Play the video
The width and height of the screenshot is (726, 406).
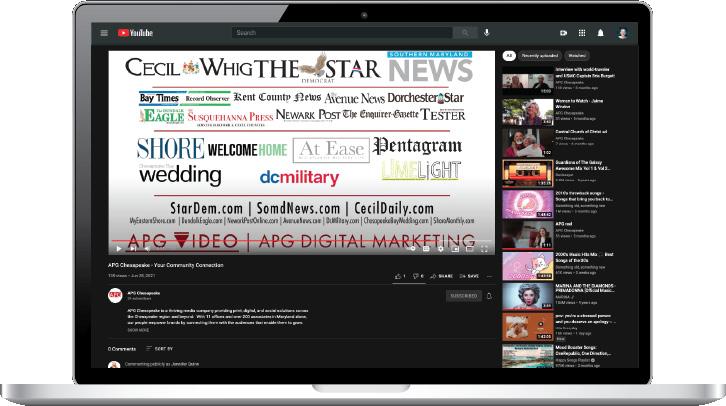[119, 249]
